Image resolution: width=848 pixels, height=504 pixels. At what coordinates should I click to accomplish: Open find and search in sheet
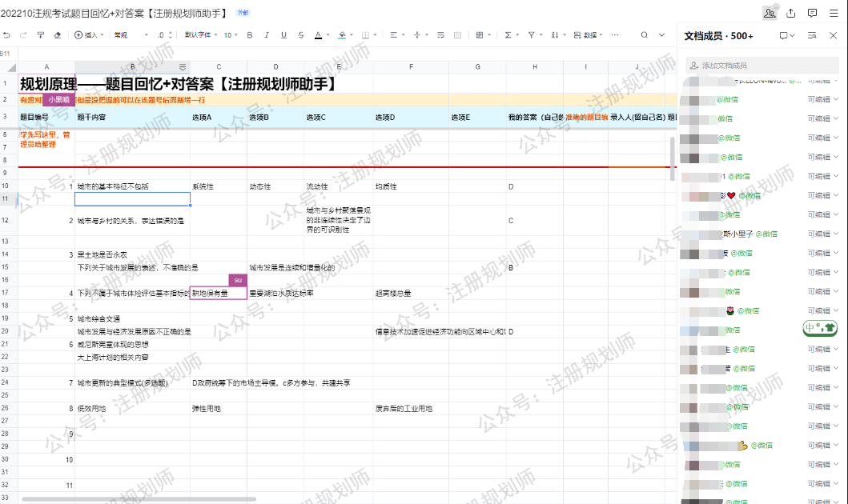644,35
